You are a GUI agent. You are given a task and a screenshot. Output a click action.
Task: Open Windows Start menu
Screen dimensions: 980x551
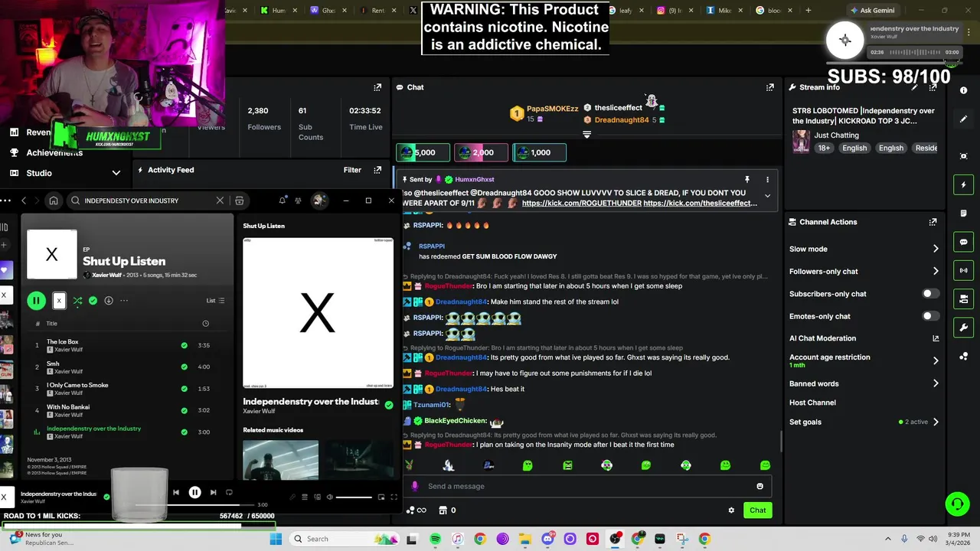pos(276,539)
